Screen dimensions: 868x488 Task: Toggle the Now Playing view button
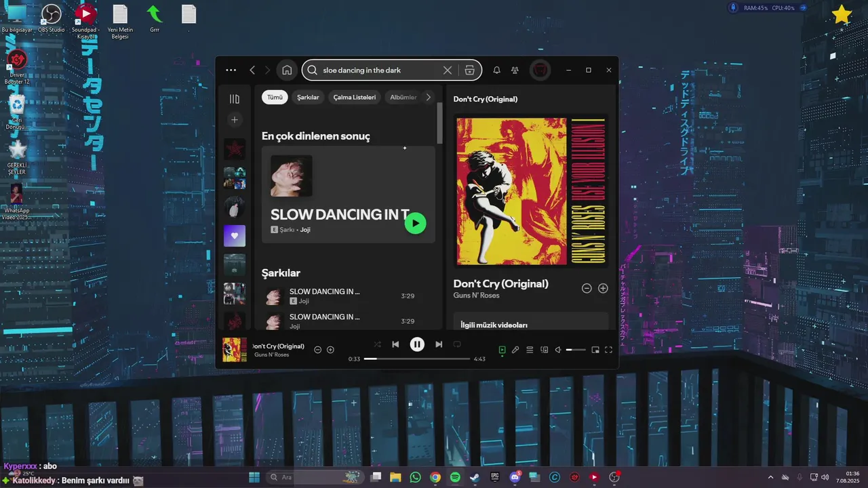[502, 350]
